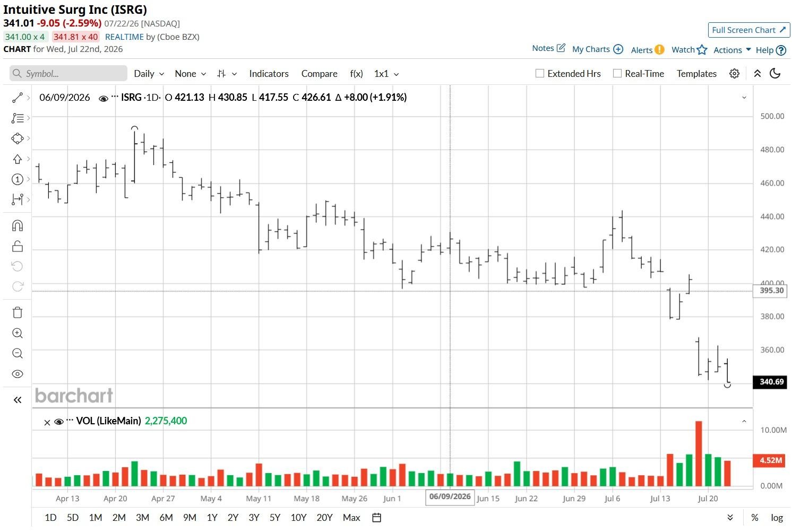Select the 6M range
Screen dimensions: 792x532
tap(166, 518)
